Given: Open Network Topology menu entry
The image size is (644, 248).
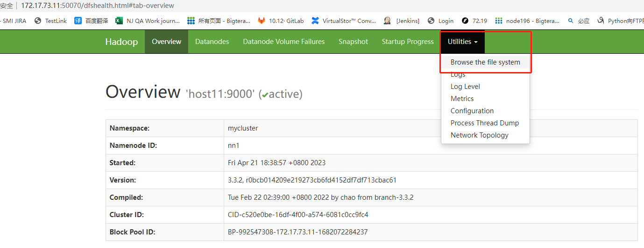Looking at the screenshot, I should point(479,135).
